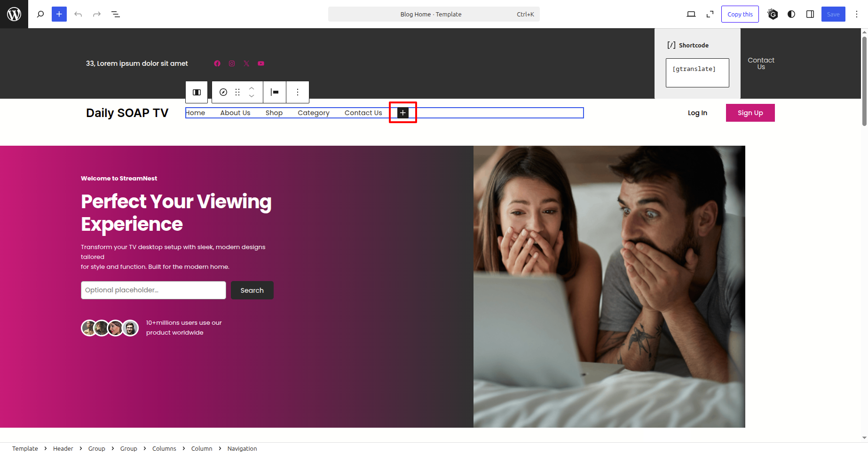
Task: Click the Copy this button
Action: 740,14
